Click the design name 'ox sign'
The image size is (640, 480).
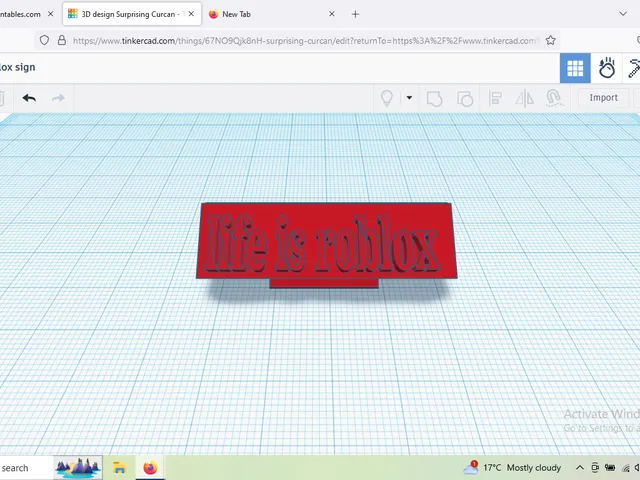click(x=18, y=67)
